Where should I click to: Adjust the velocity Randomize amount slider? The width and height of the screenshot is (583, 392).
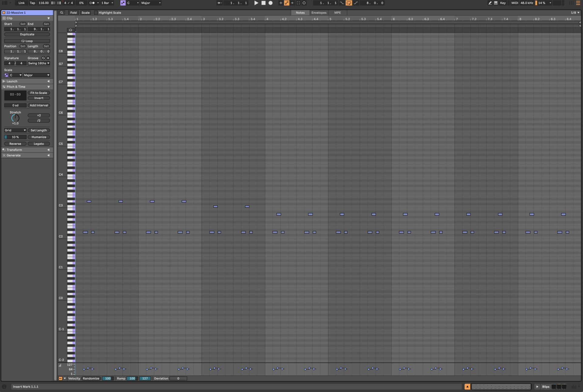pos(108,378)
